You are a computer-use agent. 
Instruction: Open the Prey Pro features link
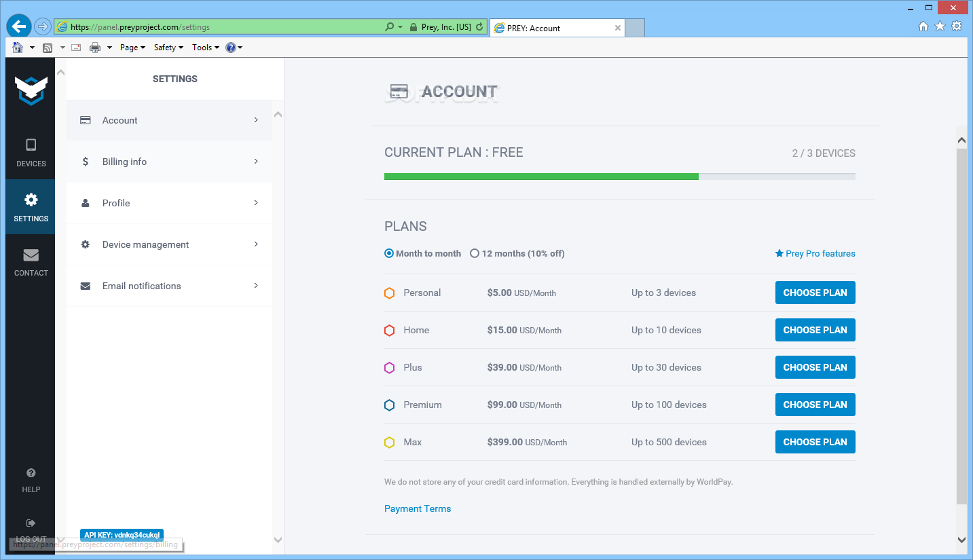815,253
